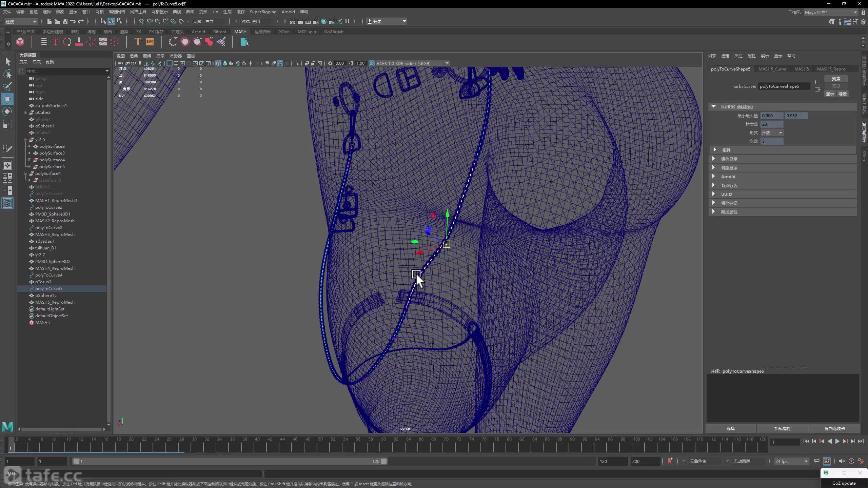Toggle wireframe on shaded in viewport
Viewport: 868px width, 488px height.
(238, 63)
